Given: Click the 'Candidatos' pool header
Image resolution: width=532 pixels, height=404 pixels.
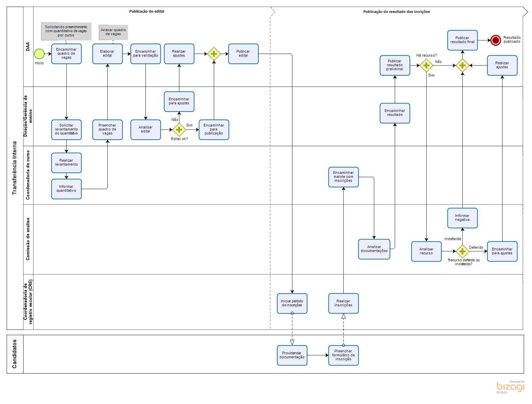Looking at the screenshot, I should (x=15, y=354).
